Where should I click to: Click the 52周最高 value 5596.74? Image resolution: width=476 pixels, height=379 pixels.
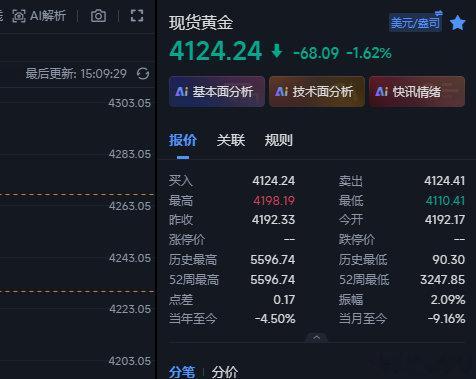coord(273,280)
